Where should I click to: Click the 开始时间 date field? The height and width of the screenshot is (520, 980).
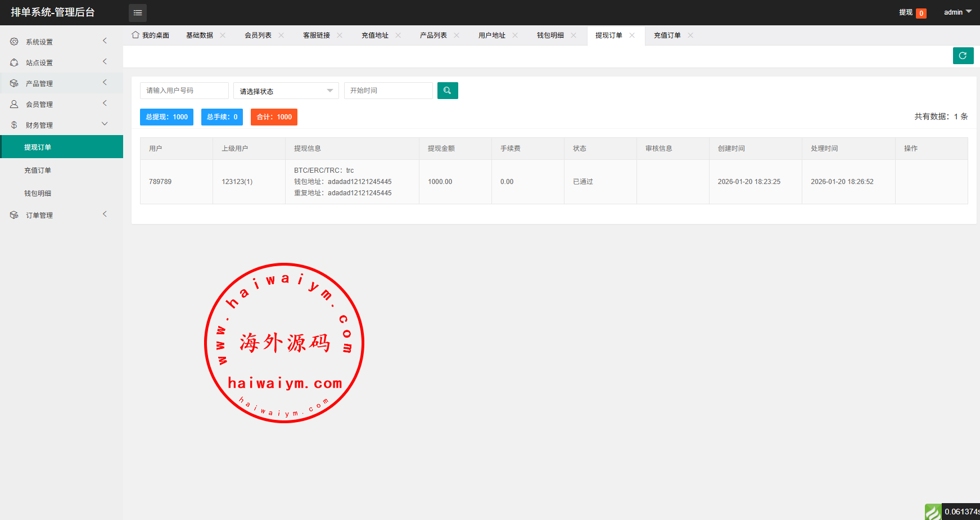point(388,91)
